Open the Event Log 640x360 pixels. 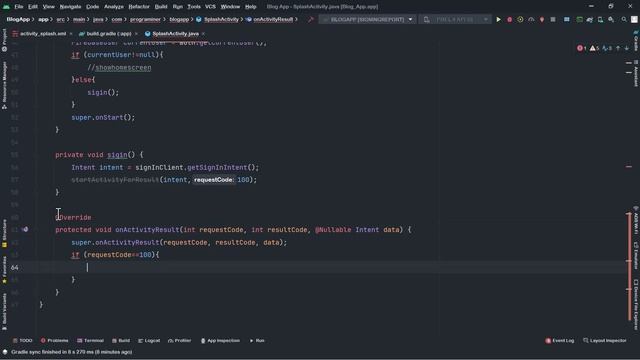pos(560,340)
